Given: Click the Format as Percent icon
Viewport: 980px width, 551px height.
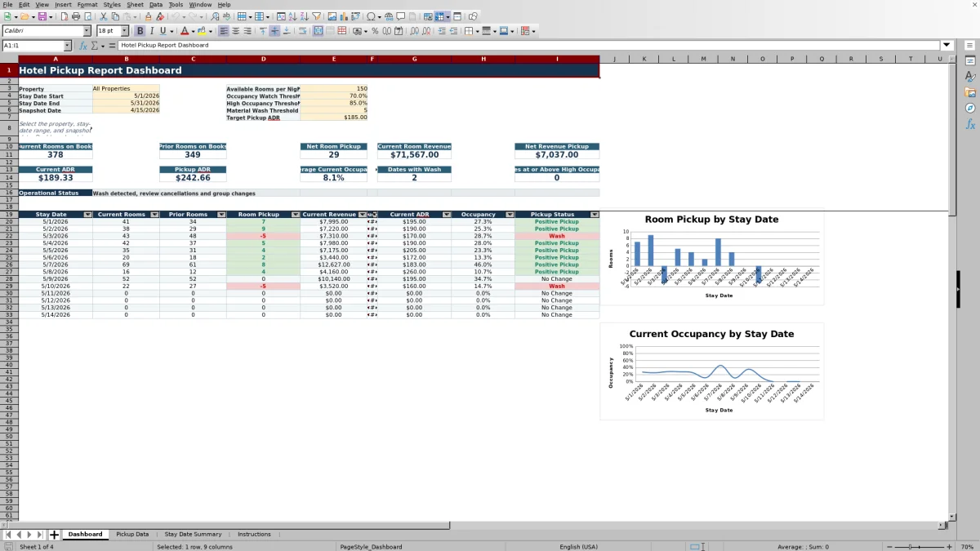Looking at the screenshot, I should point(375,31).
